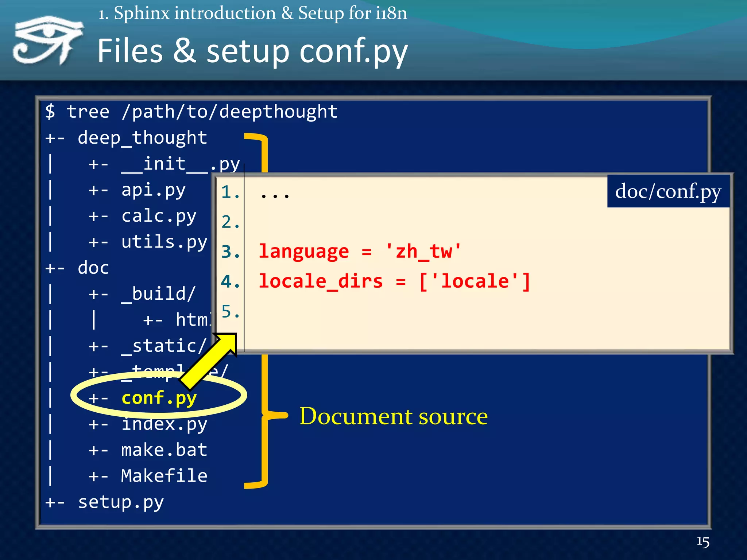Click the 'doc/conf.py' label
This screenshot has height=560, width=747.
tap(668, 191)
